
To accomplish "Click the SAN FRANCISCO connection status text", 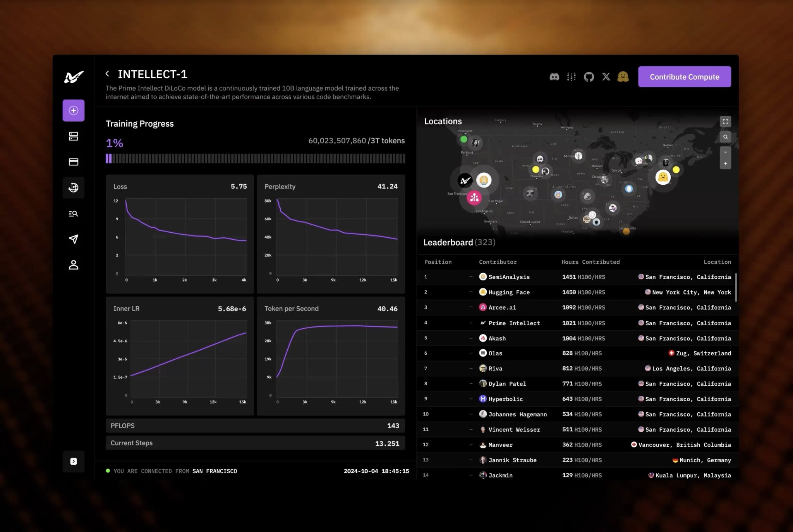I will pos(215,471).
